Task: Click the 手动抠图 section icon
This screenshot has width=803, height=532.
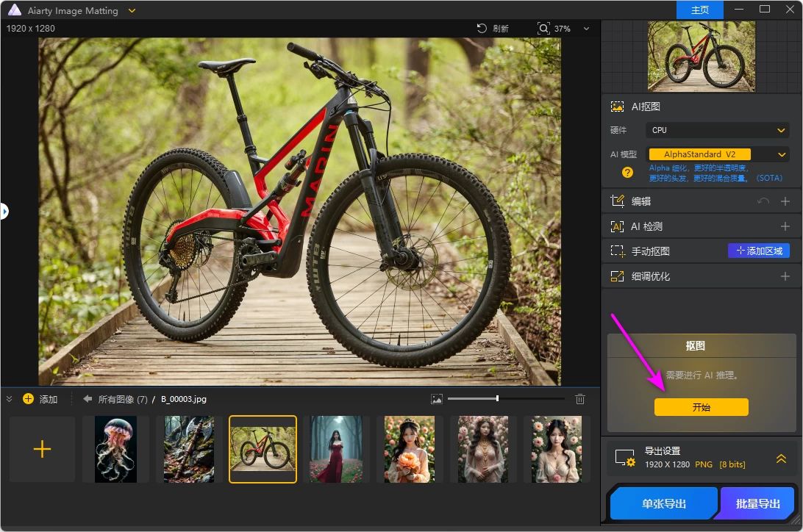Action: coord(618,251)
